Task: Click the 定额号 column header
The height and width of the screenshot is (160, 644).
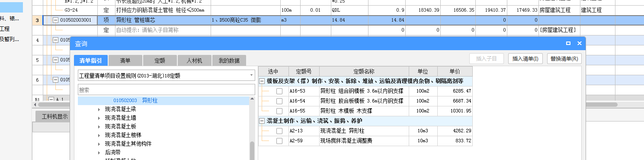Action: (304, 71)
